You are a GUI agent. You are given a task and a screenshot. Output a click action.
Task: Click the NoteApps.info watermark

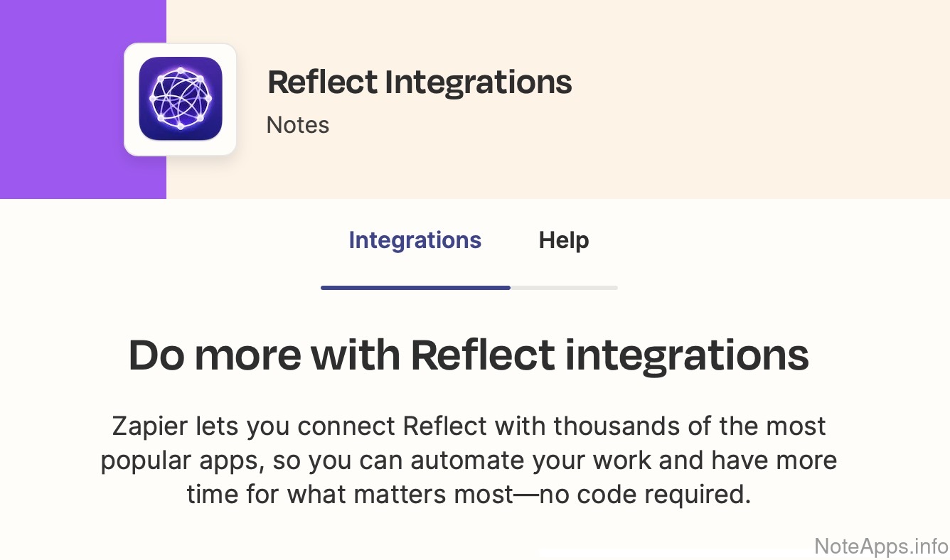[881, 546]
